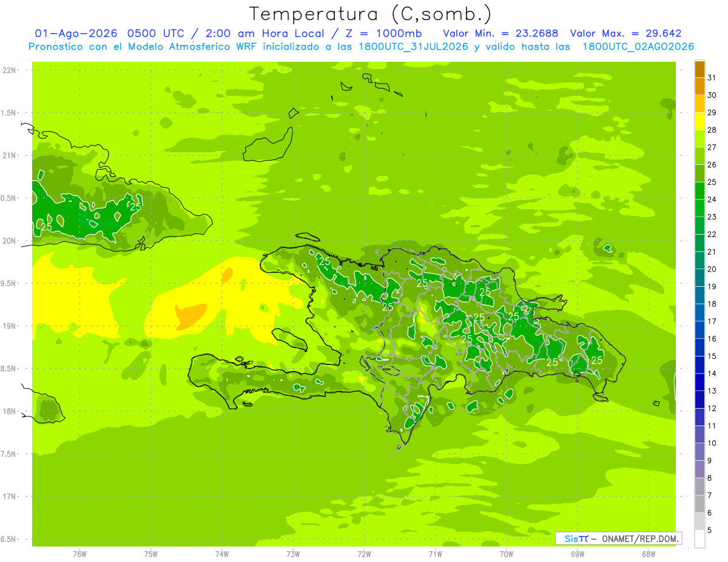
Task: Click the longitude label '68W'
Action: point(649,554)
